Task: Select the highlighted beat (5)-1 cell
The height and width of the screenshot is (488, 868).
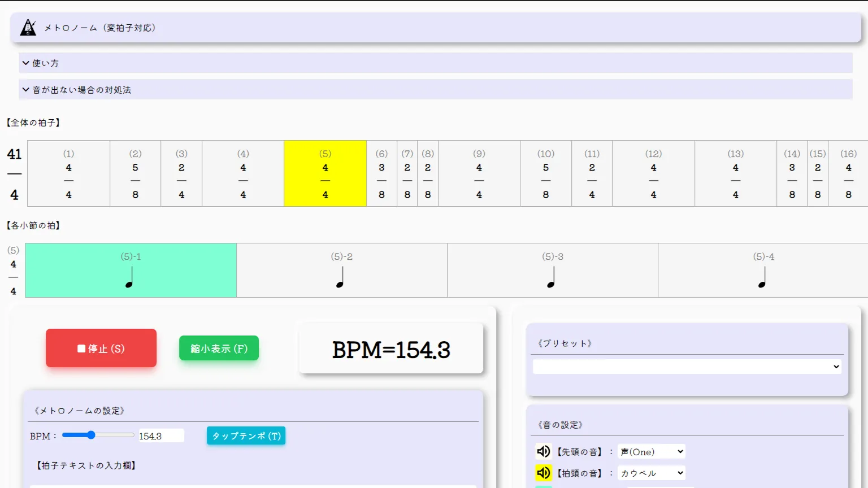Action: point(131,270)
